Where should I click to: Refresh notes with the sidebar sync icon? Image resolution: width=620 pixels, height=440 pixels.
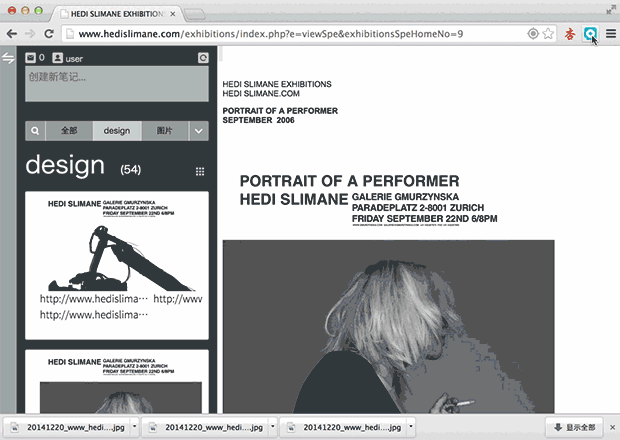pos(203,58)
